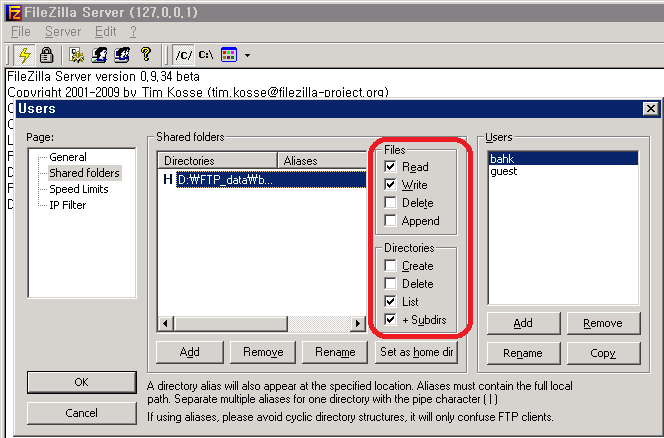Click the Cancel button

(x=82, y=413)
